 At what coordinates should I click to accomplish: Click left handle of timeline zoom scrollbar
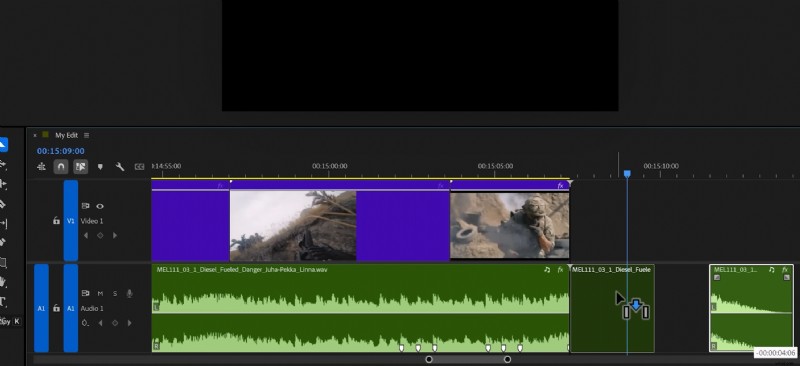click(429, 359)
